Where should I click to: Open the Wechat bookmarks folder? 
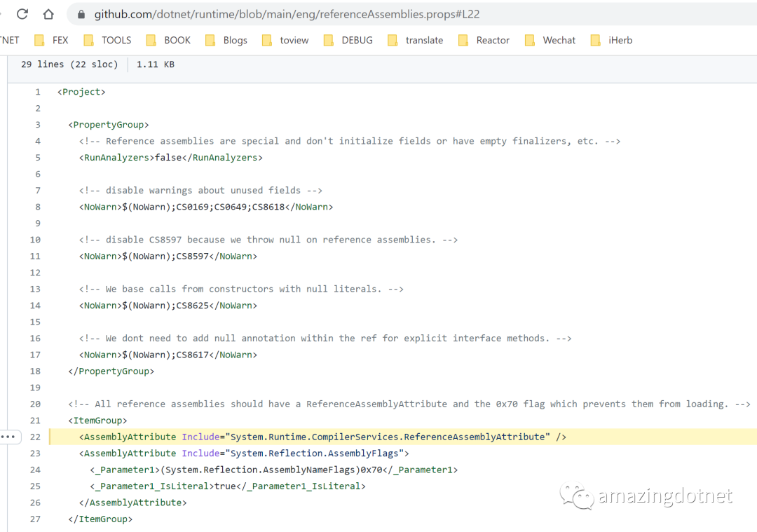pyautogui.click(x=550, y=40)
